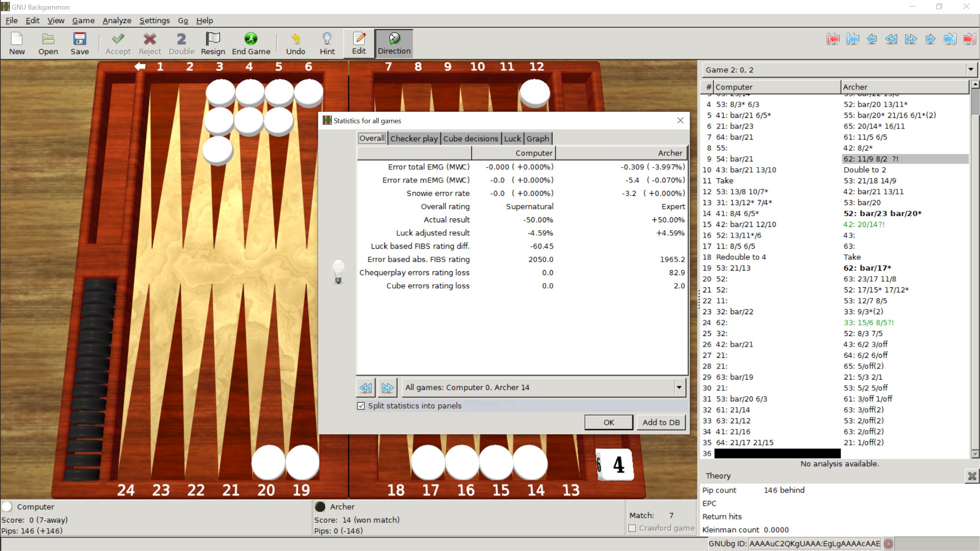Open the All games statistics dropdown

(679, 387)
